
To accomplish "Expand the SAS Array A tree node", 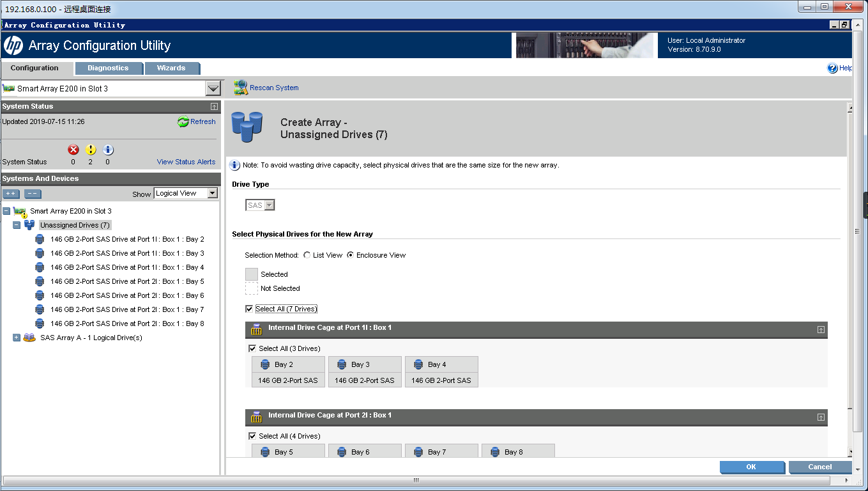I will pyautogui.click(x=17, y=338).
